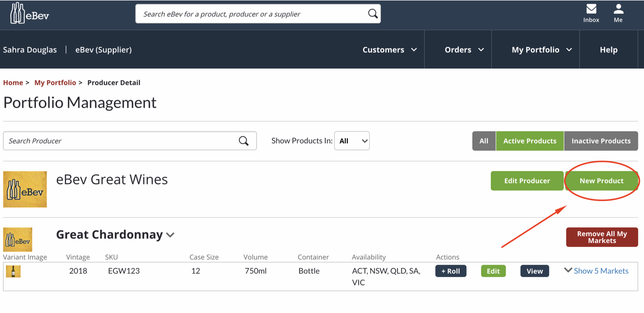
Task: Select the All products filter tab
Action: coord(483,141)
